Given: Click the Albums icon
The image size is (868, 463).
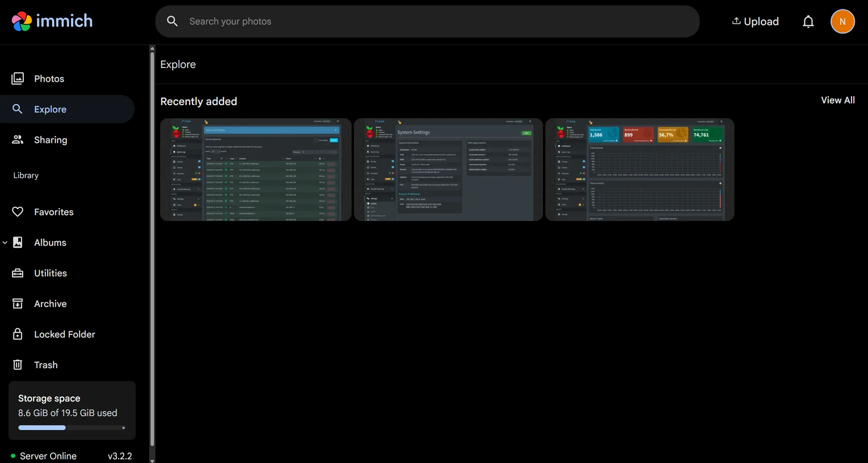Looking at the screenshot, I should click(x=18, y=242).
